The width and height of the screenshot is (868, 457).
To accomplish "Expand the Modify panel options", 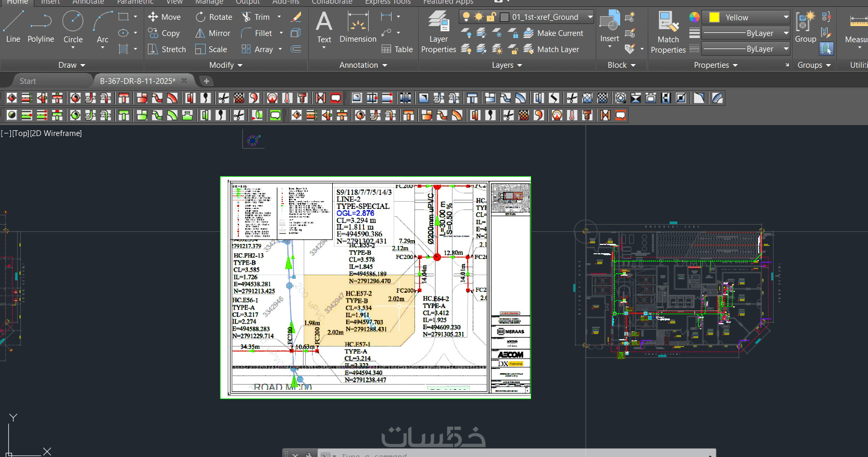I will tap(226, 65).
